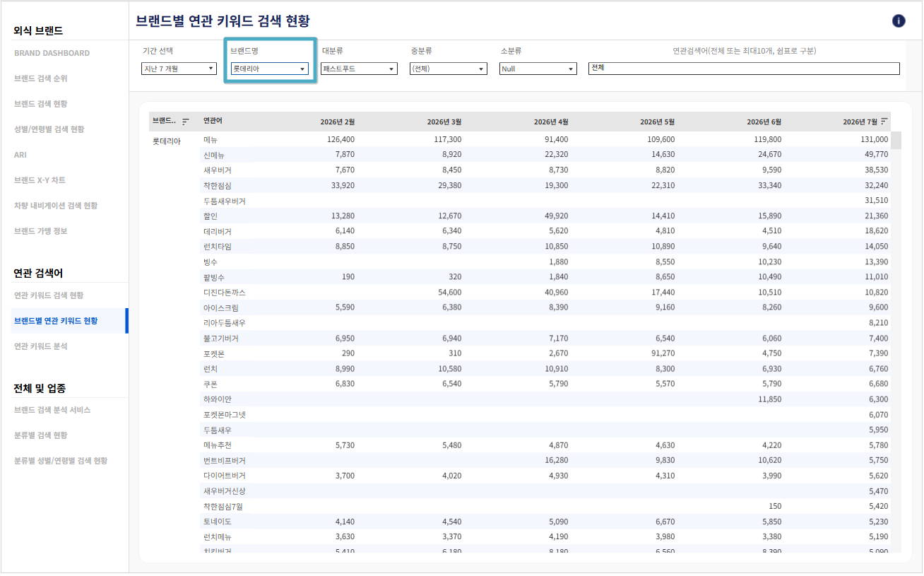924x576 pixels.
Task: Click the 126,400 value for 메뉴
Action: (341, 140)
